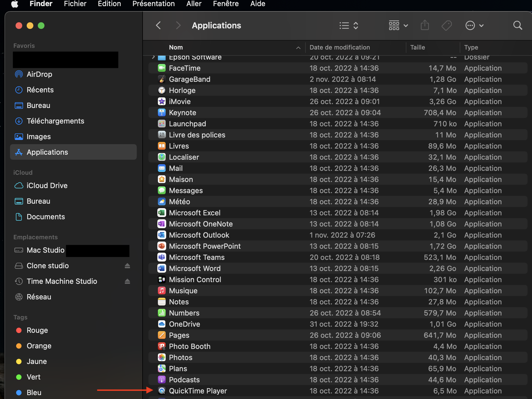Go back with the left chevron

click(158, 26)
